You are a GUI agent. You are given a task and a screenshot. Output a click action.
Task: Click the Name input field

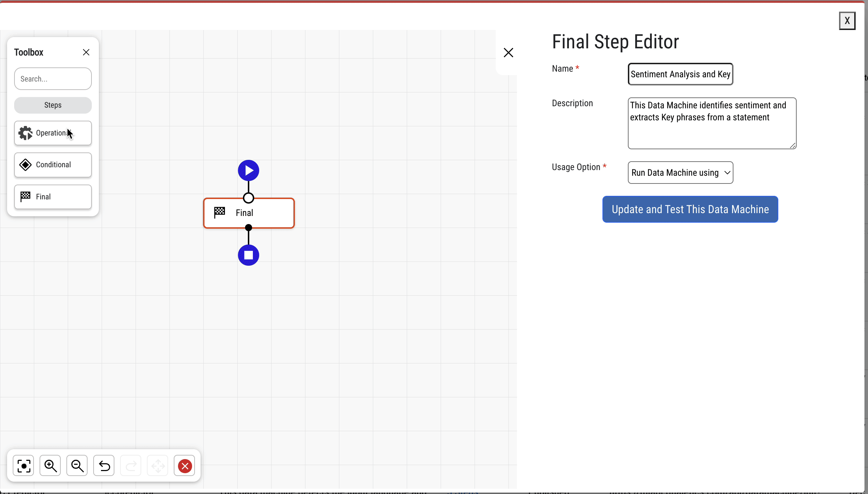click(680, 74)
